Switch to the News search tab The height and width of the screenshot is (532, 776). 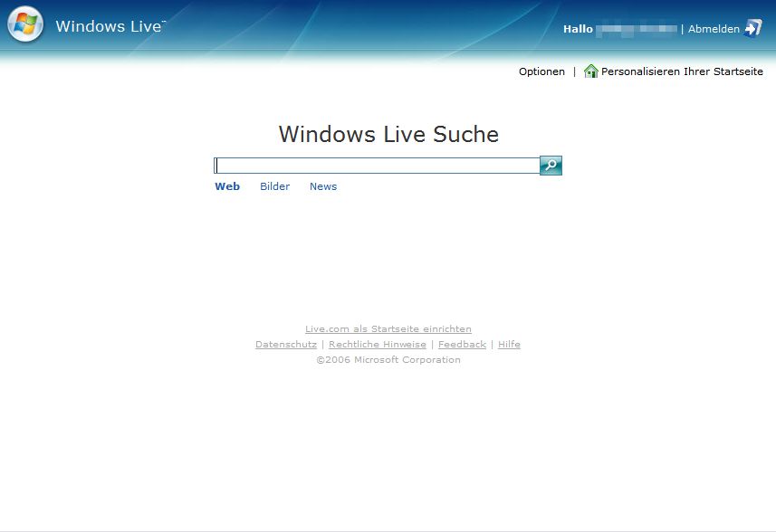click(x=323, y=186)
